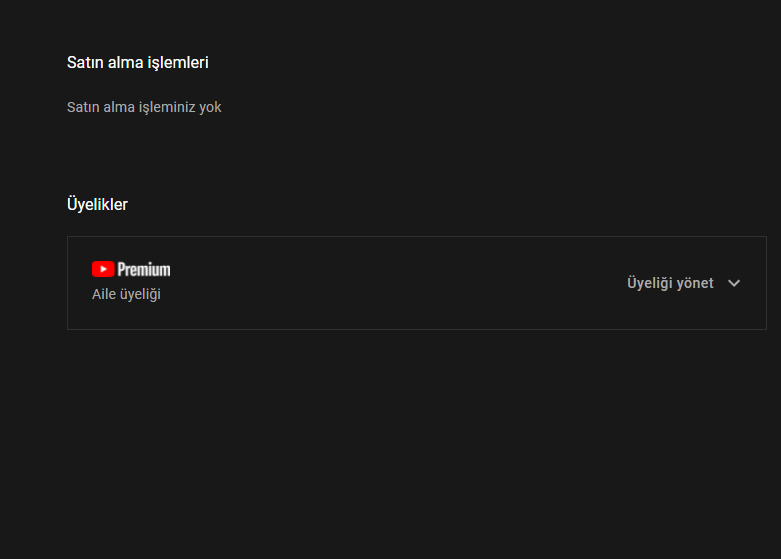
Task: Click empty middle area of Premium card
Action: [x=400, y=283]
